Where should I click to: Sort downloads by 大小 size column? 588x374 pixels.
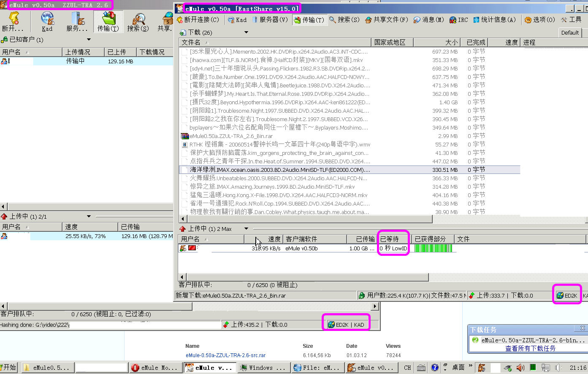436,42
